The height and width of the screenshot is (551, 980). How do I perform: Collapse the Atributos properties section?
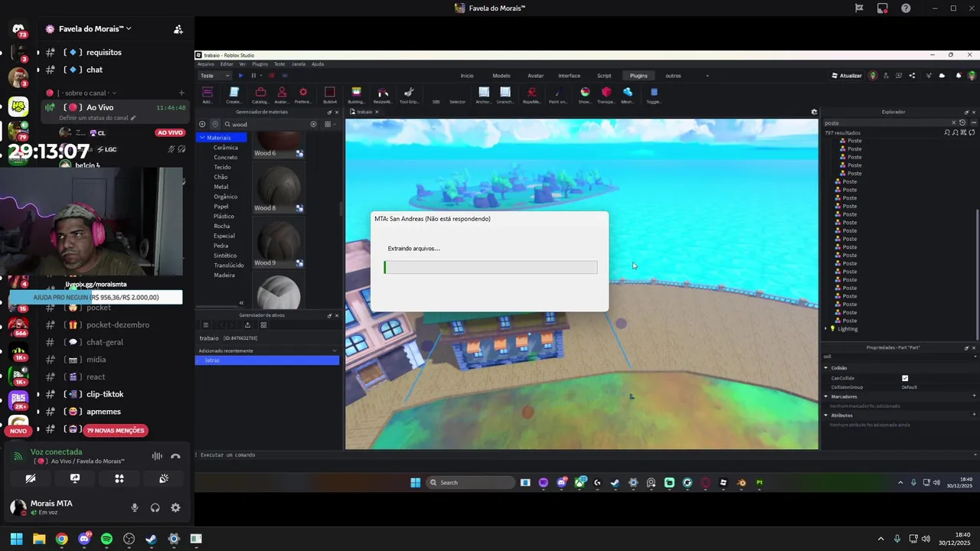[826, 416]
